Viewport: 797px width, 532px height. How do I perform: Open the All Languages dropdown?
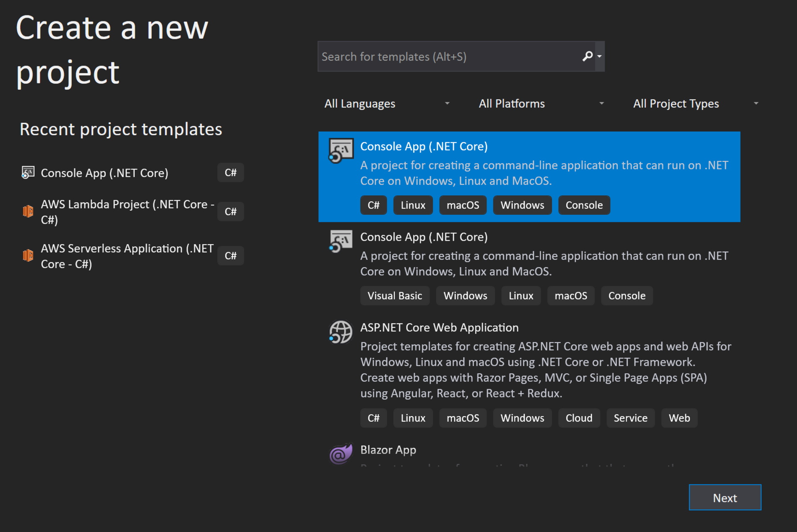click(387, 104)
